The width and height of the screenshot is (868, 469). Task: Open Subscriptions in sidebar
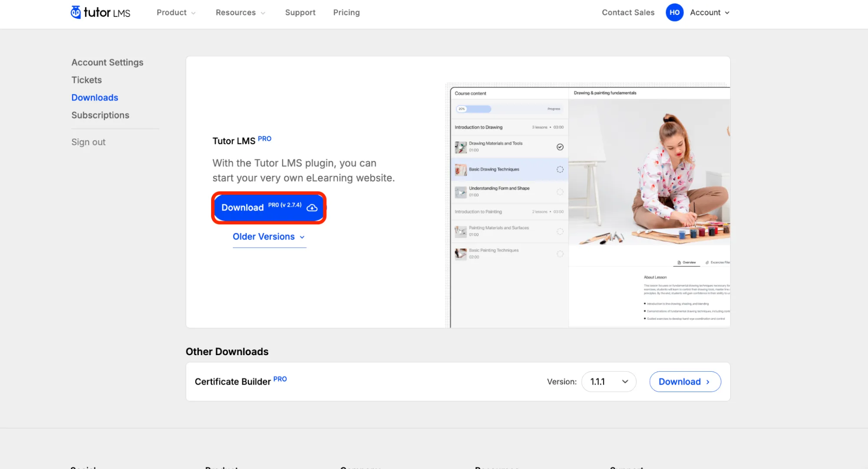100,115
